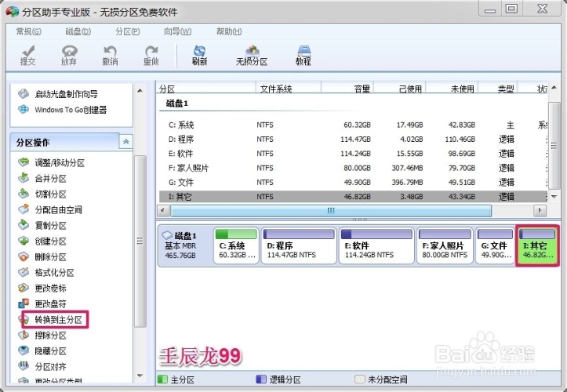Select D: 程序 block in disk map

pos(299,245)
